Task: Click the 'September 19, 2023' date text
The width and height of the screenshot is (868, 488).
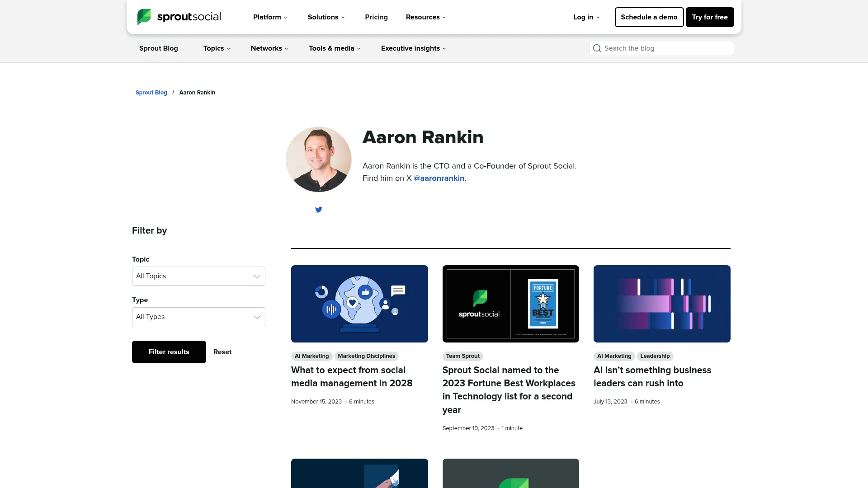Action: 468,428
